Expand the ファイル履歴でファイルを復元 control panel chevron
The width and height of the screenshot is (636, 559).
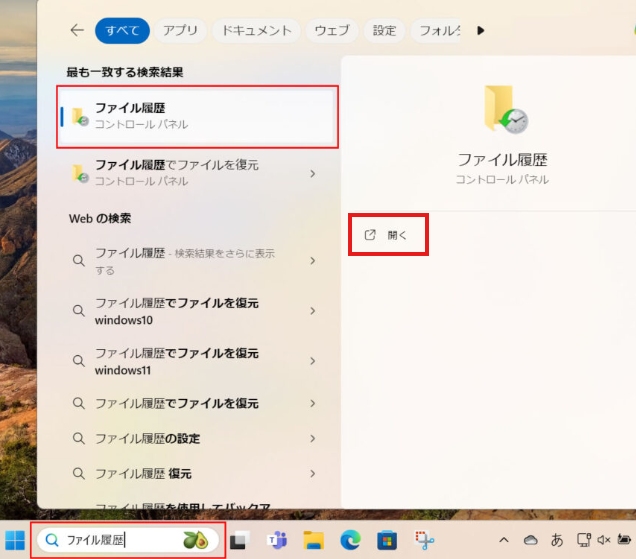[312, 174]
